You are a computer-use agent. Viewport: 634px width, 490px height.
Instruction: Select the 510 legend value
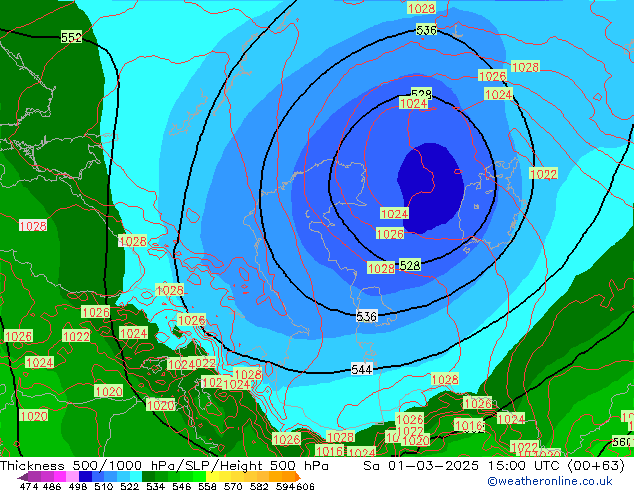[x=104, y=486]
